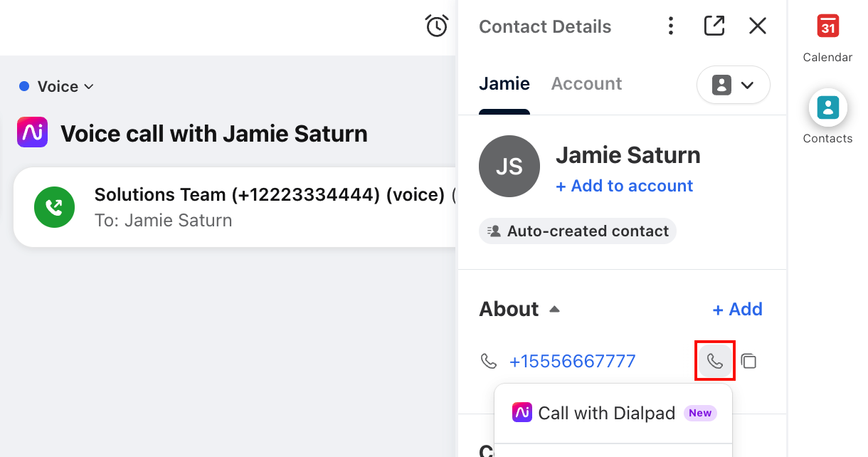Click the green outbound call icon
Screen dimensions: 868x457
pyautogui.click(x=54, y=207)
